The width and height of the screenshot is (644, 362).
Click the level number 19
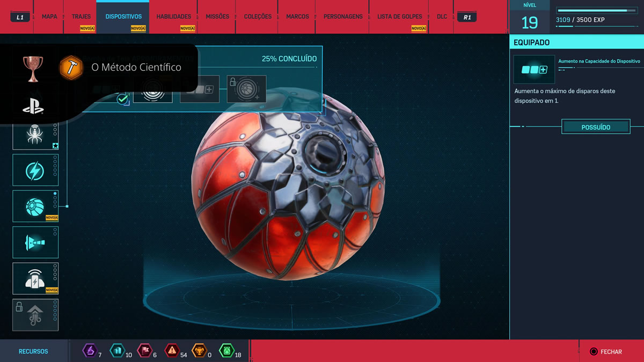click(x=530, y=23)
